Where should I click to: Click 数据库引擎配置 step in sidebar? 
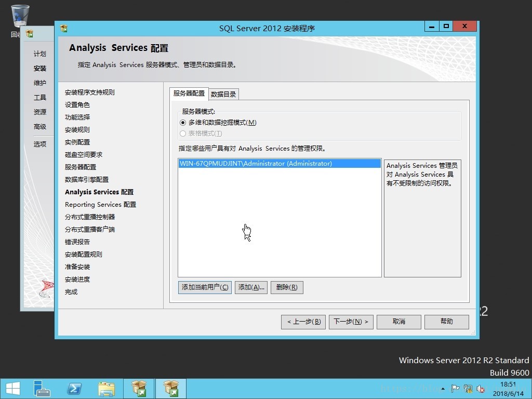coord(87,179)
